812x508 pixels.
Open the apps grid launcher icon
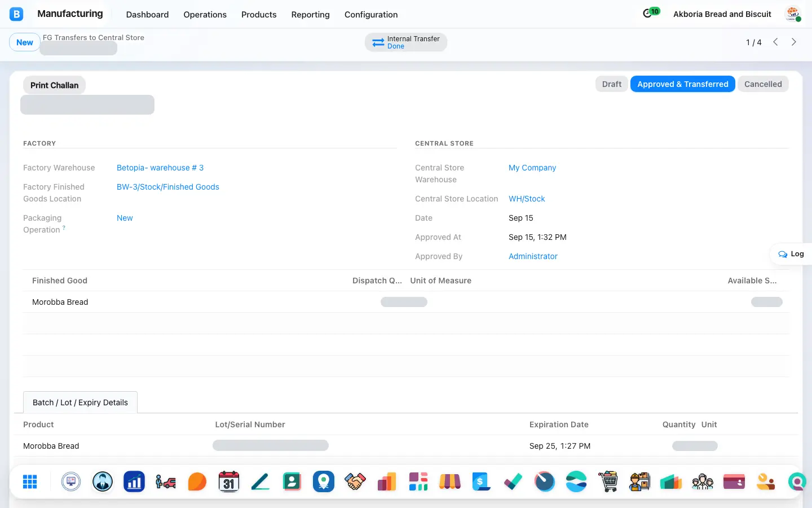(30, 481)
